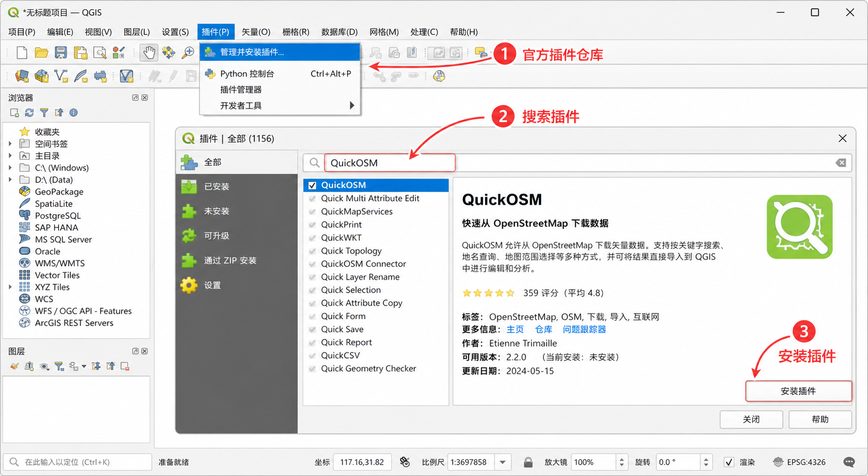This screenshot has width=868, height=476.
Task: Create new temporary scratch layer icon
Action: [x=100, y=76]
